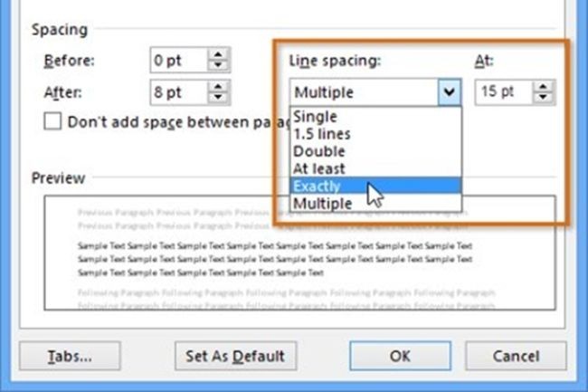Select Double from the spacing list
This screenshot has width=588, height=392.
pos(318,151)
